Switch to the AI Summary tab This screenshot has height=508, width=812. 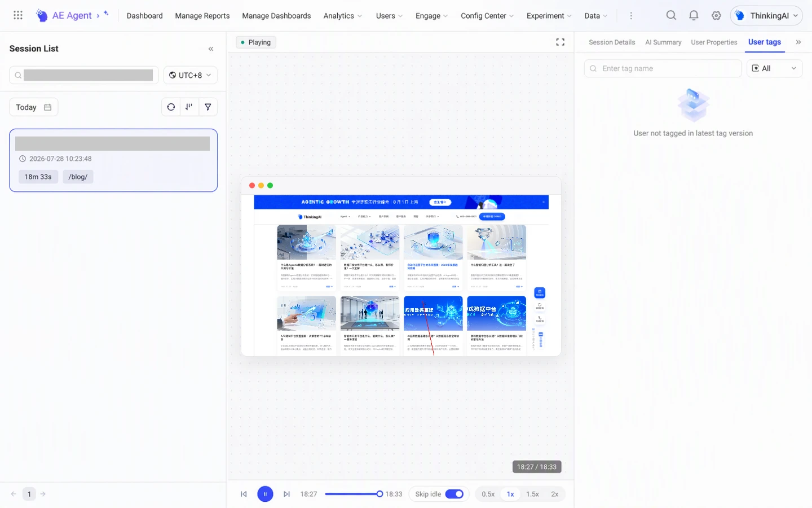(x=663, y=42)
